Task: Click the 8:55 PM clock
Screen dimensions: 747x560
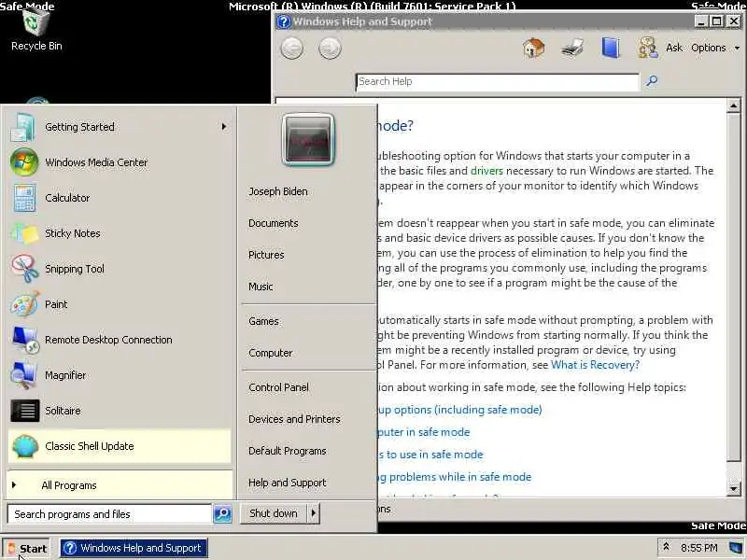Action: (x=698, y=548)
